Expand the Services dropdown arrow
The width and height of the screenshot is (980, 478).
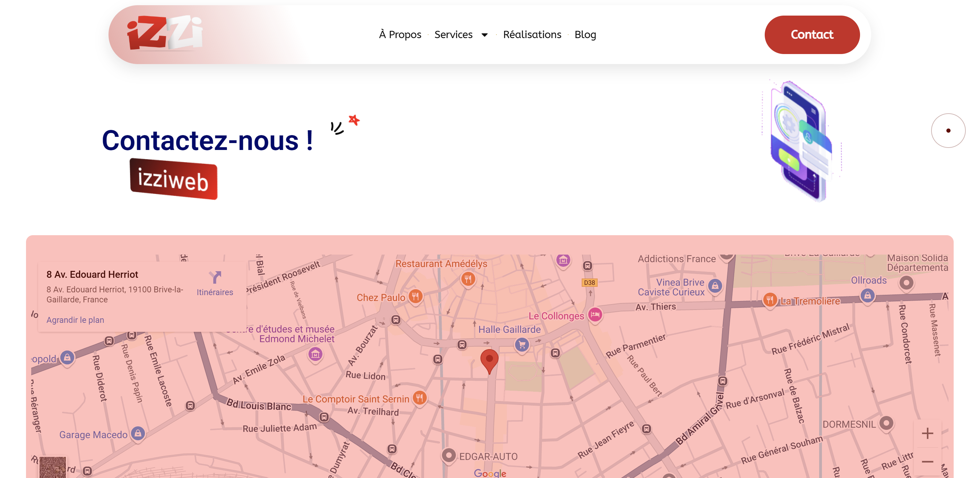[x=484, y=35]
